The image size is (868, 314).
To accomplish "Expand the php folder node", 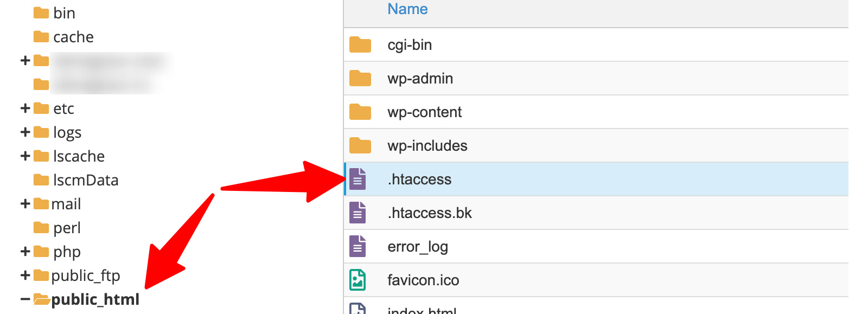I will point(25,252).
